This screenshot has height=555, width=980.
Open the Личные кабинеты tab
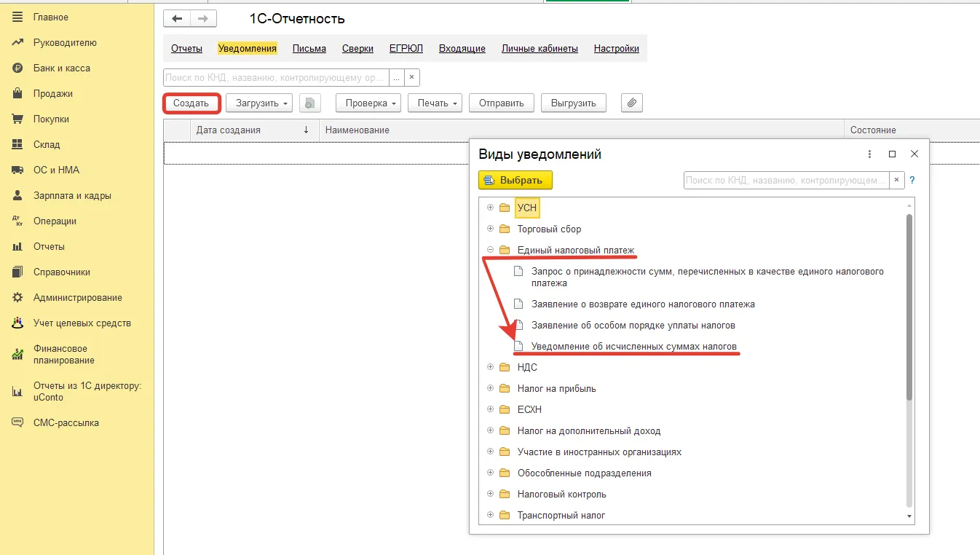tap(540, 49)
